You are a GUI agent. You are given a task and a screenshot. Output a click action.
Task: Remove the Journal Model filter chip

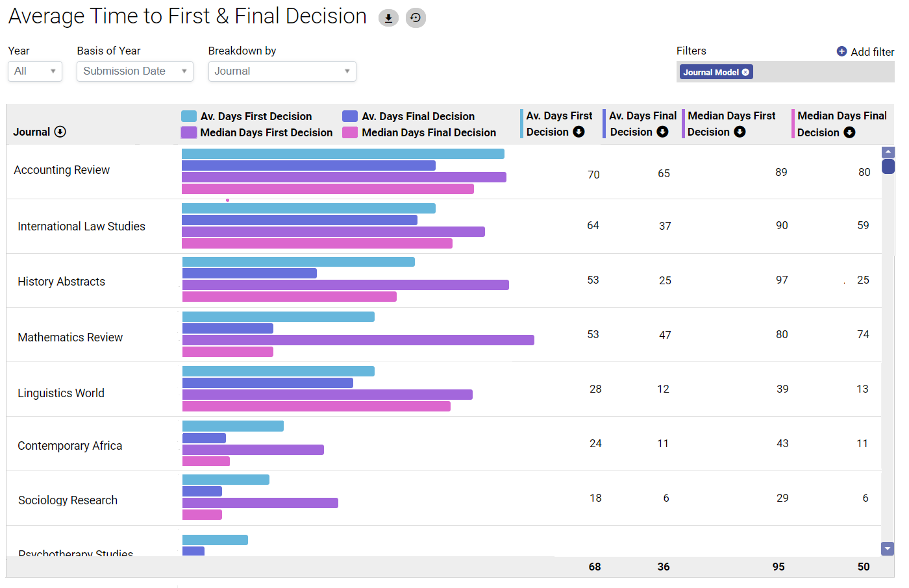click(x=745, y=72)
